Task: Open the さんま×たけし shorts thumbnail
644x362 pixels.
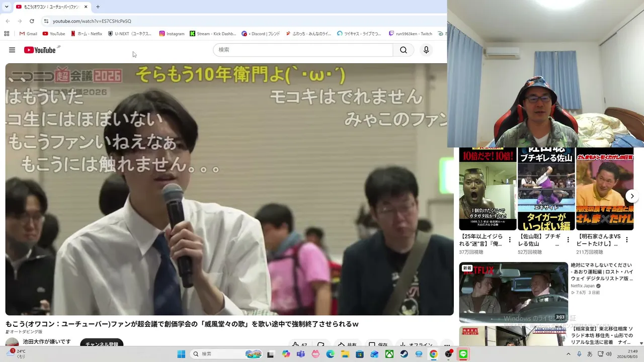Action: (x=605, y=189)
